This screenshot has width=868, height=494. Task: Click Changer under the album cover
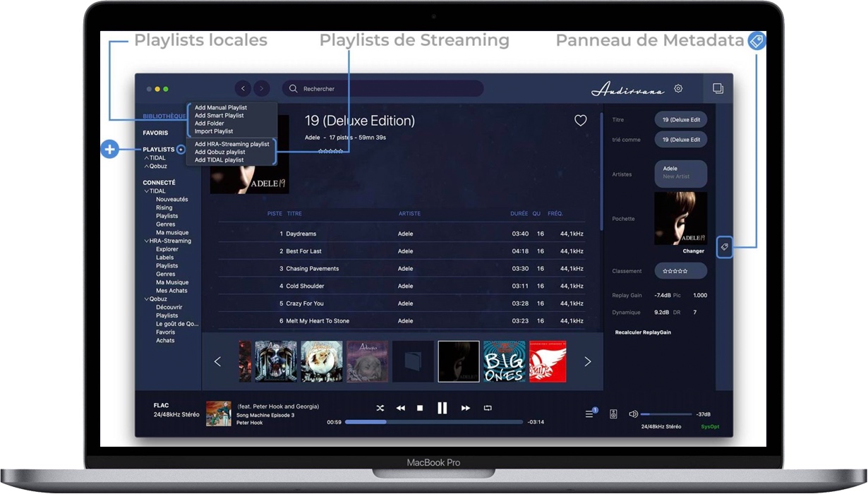693,251
